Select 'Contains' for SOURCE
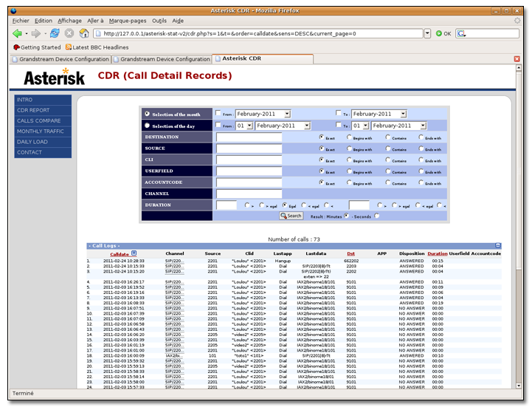Screen dimensions: 532x410 [388, 148]
